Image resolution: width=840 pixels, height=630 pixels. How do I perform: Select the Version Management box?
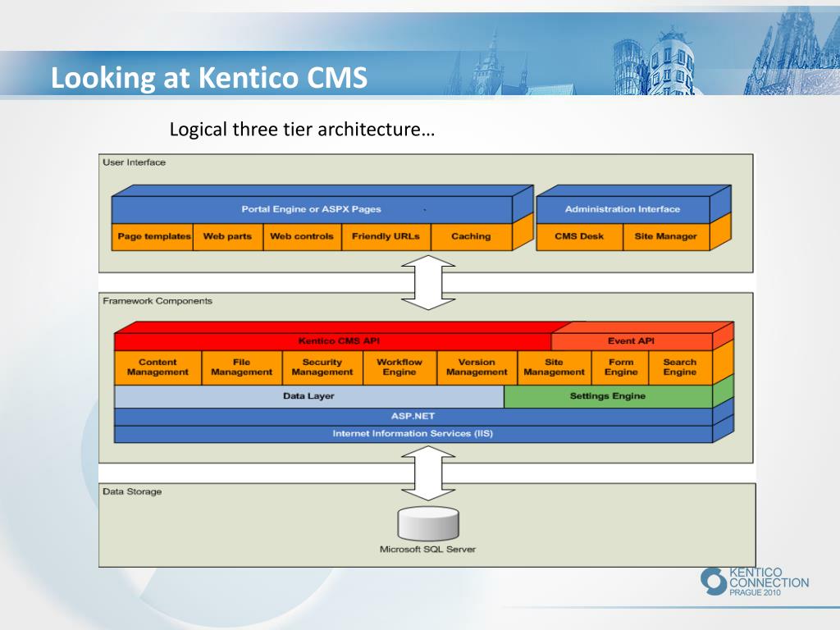point(477,367)
